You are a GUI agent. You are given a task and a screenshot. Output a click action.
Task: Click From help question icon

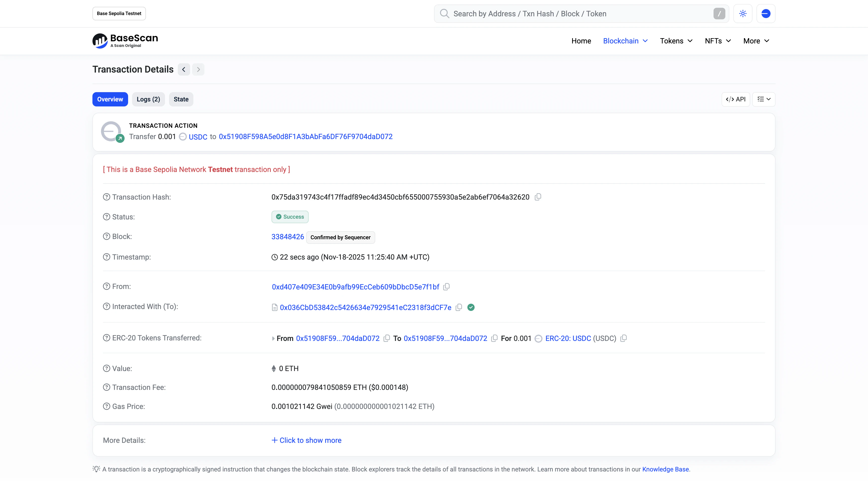[106, 286]
